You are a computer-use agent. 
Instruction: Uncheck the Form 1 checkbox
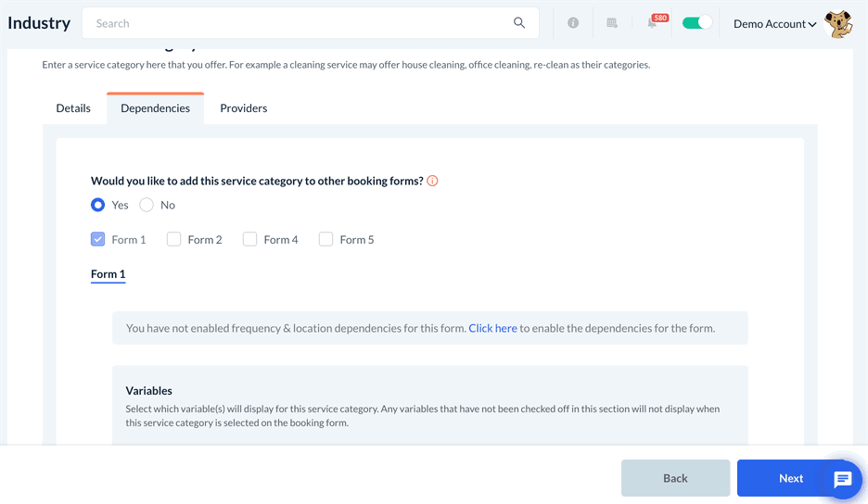click(98, 239)
